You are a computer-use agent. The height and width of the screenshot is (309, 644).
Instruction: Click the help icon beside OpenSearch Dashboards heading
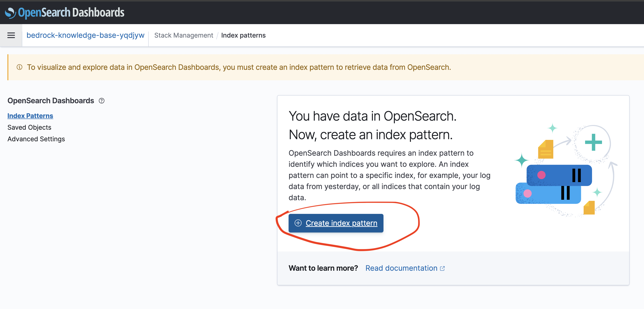tap(102, 101)
